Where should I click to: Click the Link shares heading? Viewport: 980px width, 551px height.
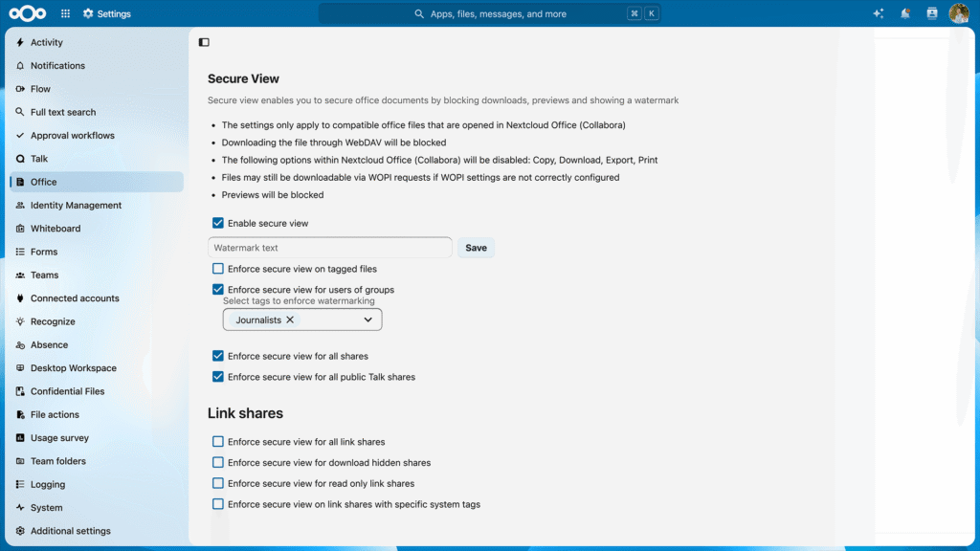pyautogui.click(x=245, y=413)
